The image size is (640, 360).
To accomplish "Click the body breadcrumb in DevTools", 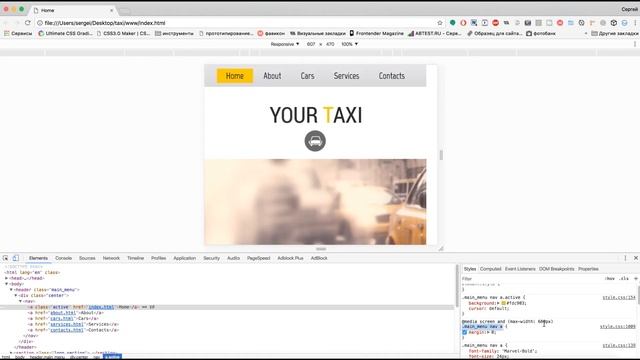I will (x=20, y=357).
